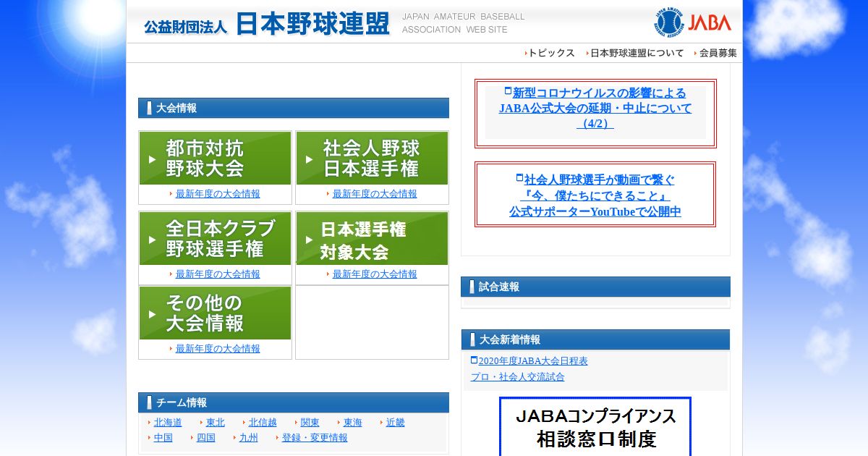
Task: Click the 大会情報 section header
Action: (293, 108)
